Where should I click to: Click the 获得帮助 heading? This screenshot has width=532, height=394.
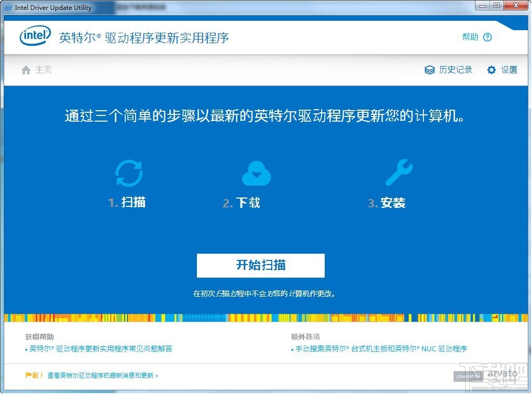tap(39, 337)
